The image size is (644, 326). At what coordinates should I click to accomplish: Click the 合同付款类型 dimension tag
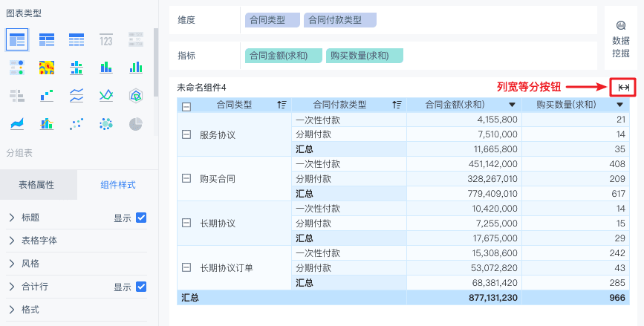(340, 20)
